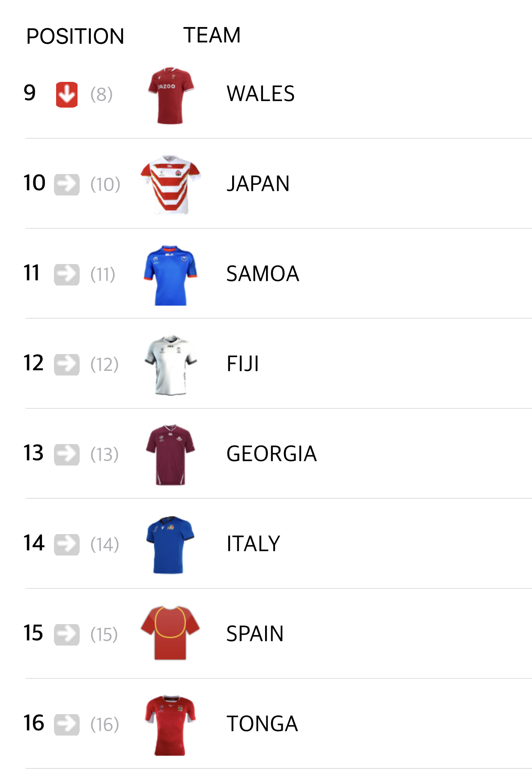Viewport: 532px width, 769px height.
Task: Open the WALES team link
Action: point(260,94)
